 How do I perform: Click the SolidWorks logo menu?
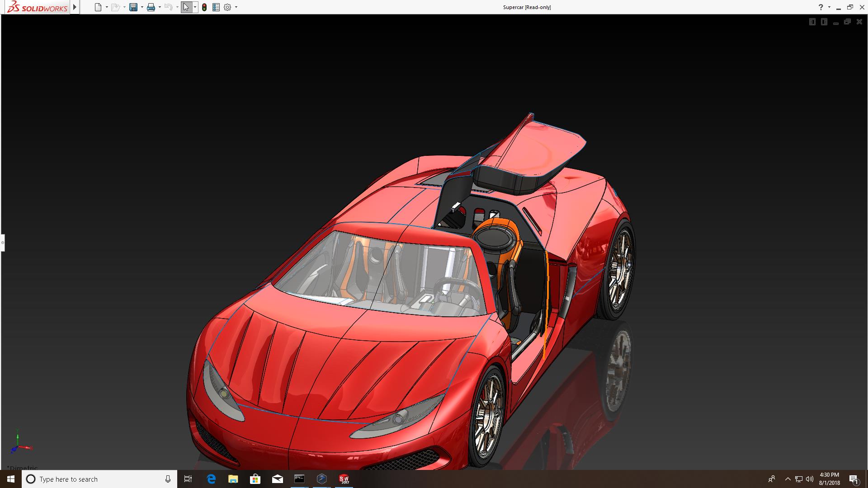[x=38, y=7]
